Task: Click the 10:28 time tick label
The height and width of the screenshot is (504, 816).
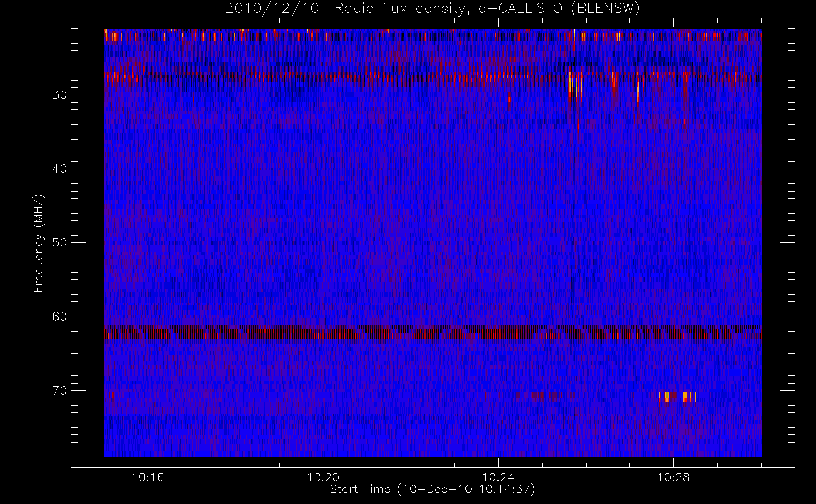Action: pos(673,477)
